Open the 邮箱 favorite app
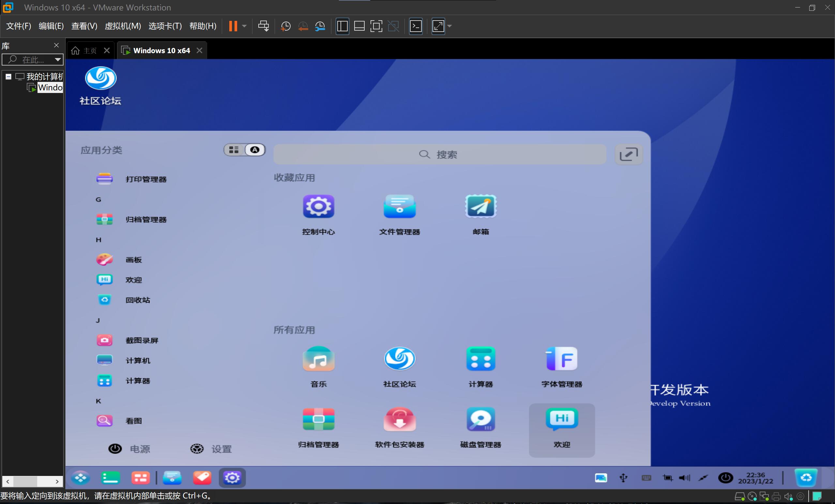Screen dimensions: 835x504 [480, 206]
